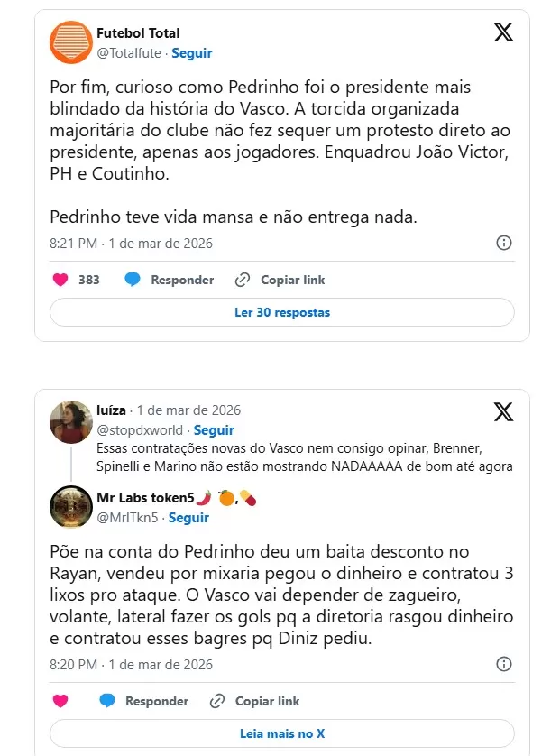Follow @stopdxworld via Seguir link
560x756 pixels.
214,430
